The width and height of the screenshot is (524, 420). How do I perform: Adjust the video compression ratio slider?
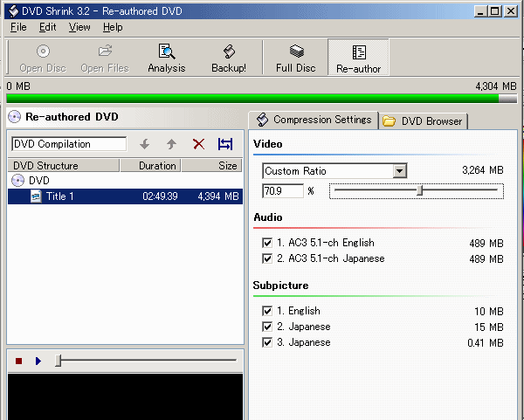420,190
